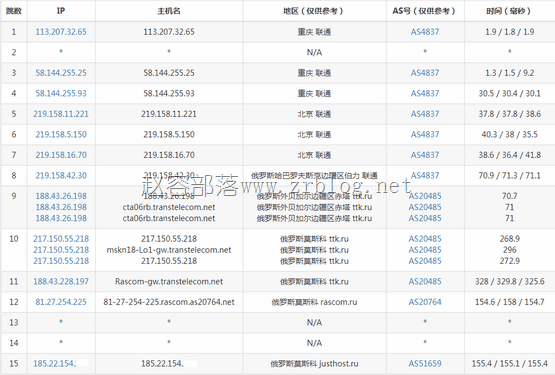
Task: Select hostname text 185.22.154 in 主机名 column
Action: point(162,364)
